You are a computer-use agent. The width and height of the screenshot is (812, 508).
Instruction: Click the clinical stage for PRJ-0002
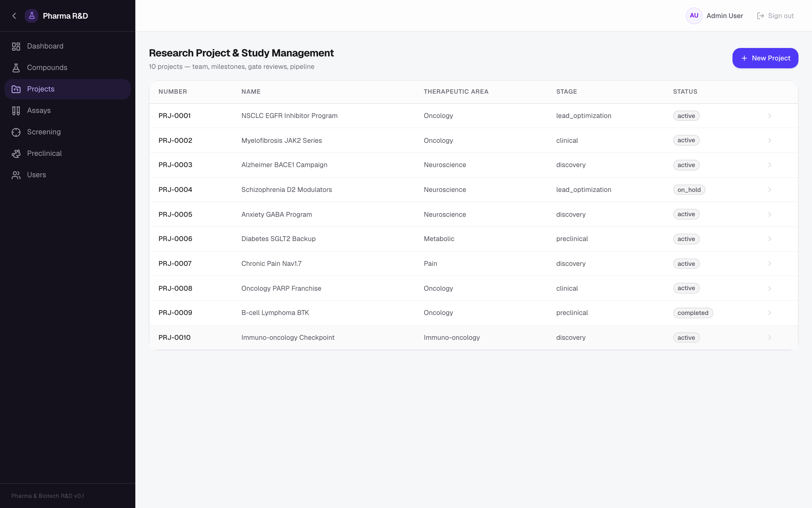567,141
